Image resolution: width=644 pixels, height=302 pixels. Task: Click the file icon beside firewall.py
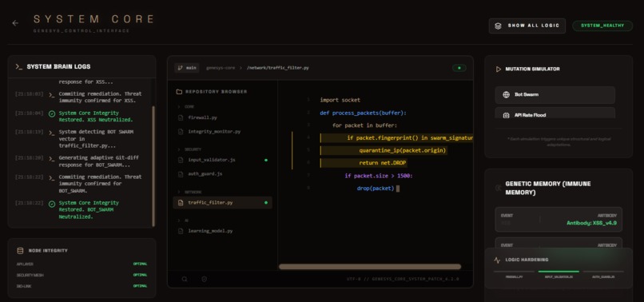[181, 117]
